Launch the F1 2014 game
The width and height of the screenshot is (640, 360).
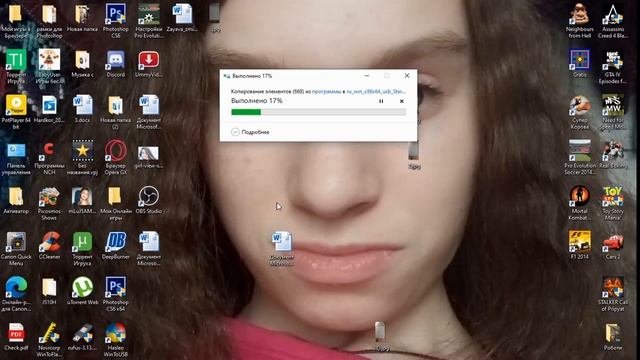(580, 245)
